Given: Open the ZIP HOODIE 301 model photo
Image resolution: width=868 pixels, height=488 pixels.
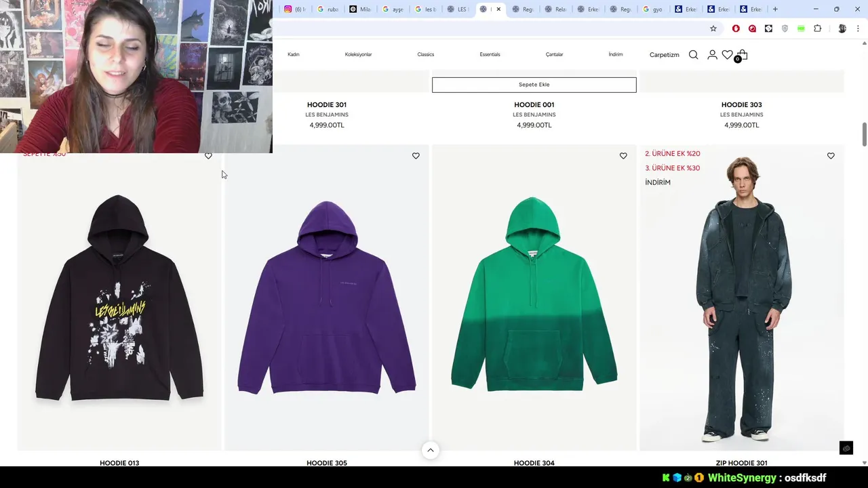Looking at the screenshot, I should (x=742, y=298).
